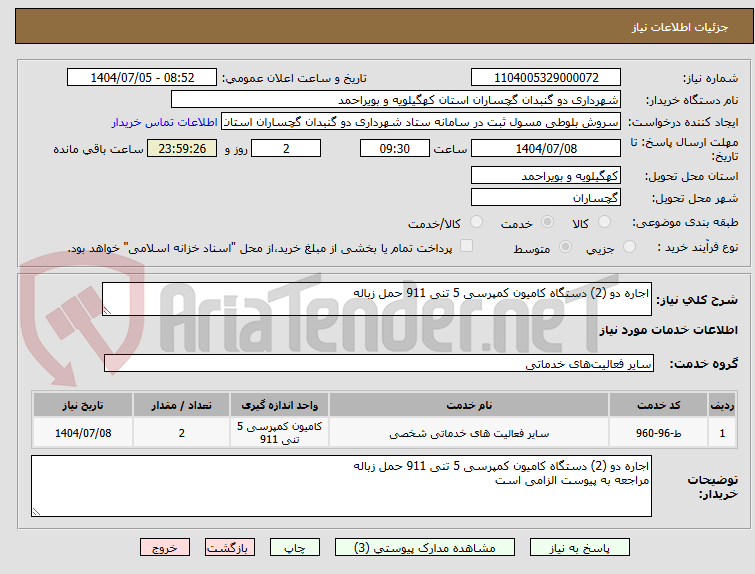Image resolution: width=755 pixels, height=574 pixels.
Task: Click the resize handle of توضیحات خریدار box
Action: (x=37, y=511)
